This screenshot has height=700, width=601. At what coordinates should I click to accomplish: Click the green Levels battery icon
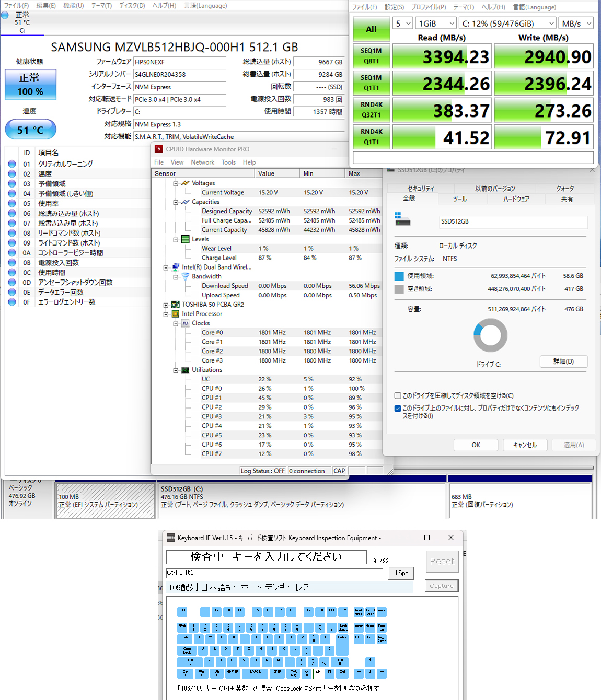(x=185, y=239)
